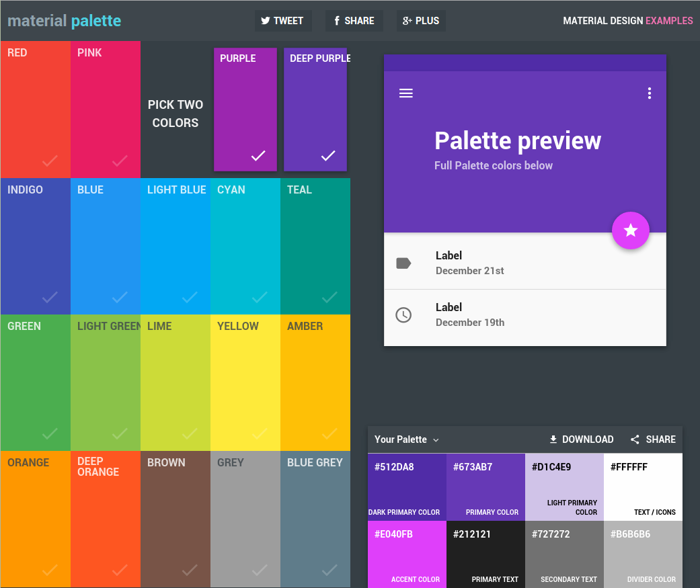Select the Red color tile
Image resolution: width=700 pixels, height=588 pixels.
pos(35,110)
